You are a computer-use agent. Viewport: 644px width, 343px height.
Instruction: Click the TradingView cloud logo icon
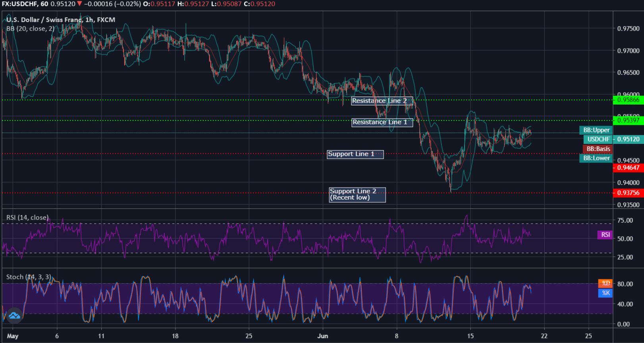coord(14,316)
